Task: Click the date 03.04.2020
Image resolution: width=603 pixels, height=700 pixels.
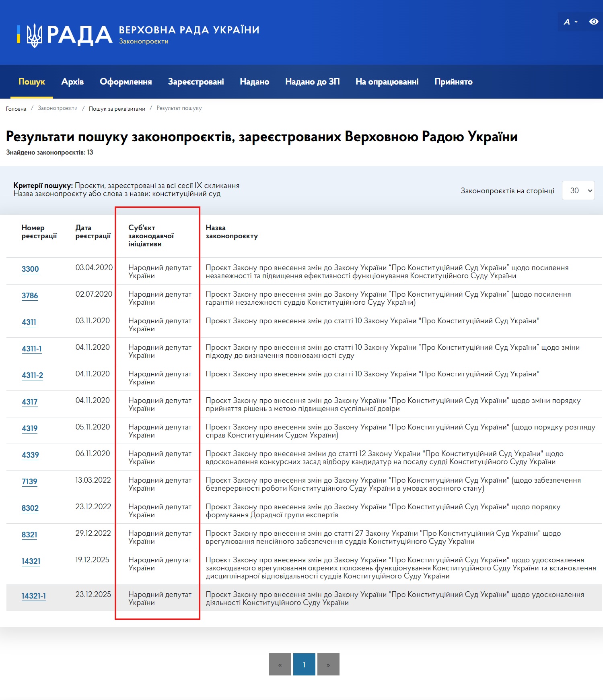Action: [94, 267]
